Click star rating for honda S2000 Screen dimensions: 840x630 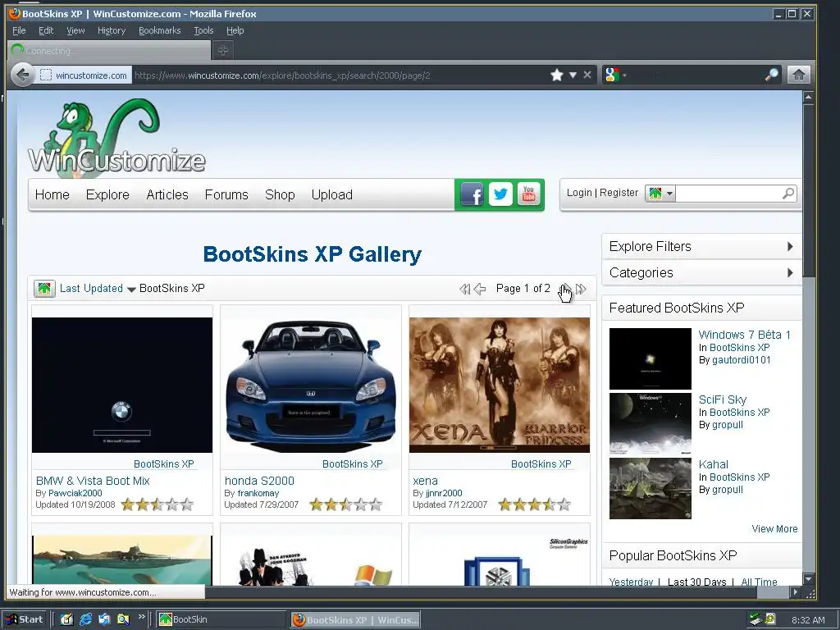point(345,504)
